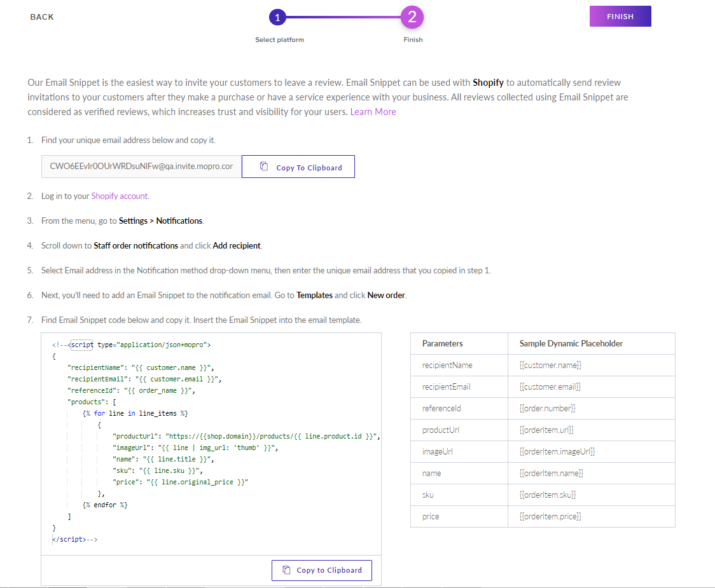
Task: Click the {{customer.email}} placeholder cell
Action: coord(592,386)
